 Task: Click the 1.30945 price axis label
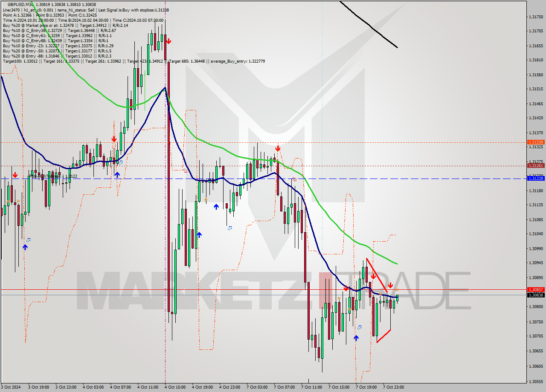click(x=536, y=263)
